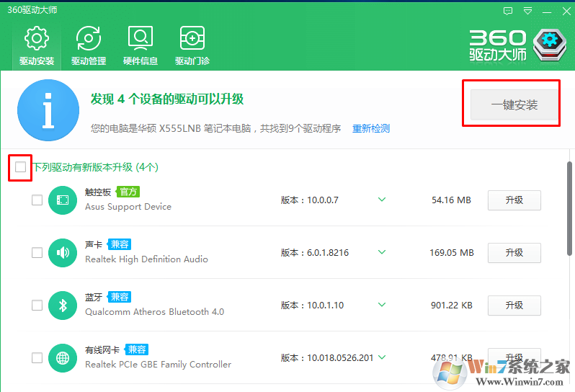Expand version dropdown for 触控板 10.0.0.7
This screenshot has width=575, height=392.
tap(382, 200)
